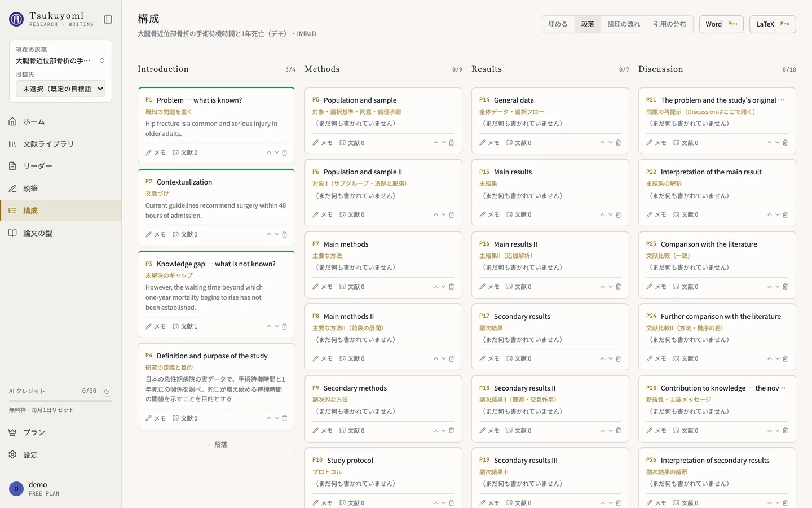The height and width of the screenshot is (508, 812).
Task: Click the AI credit history clock icon
Action: 107,391
